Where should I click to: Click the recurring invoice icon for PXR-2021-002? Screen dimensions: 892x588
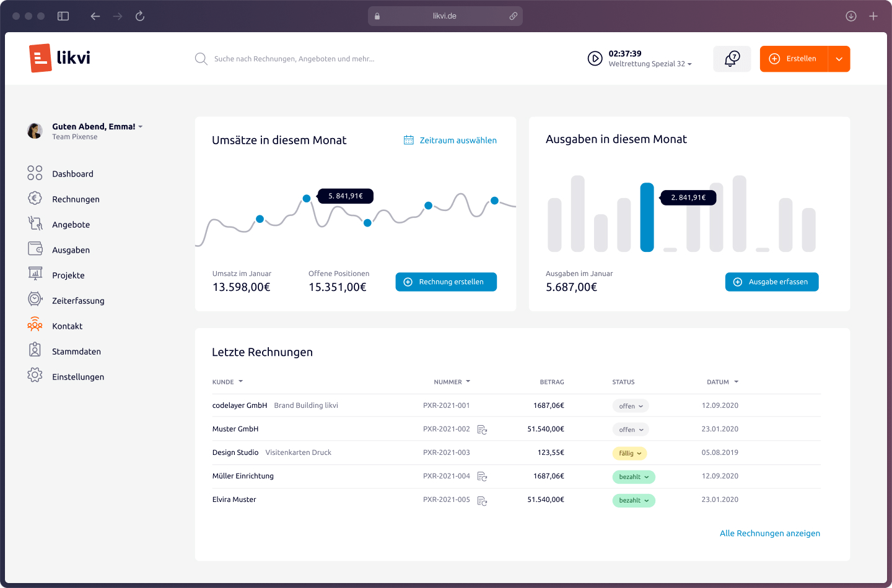pos(482,430)
